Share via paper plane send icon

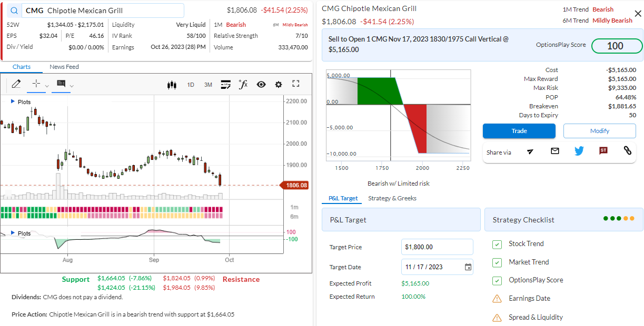pyautogui.click(x=530, y=151)
